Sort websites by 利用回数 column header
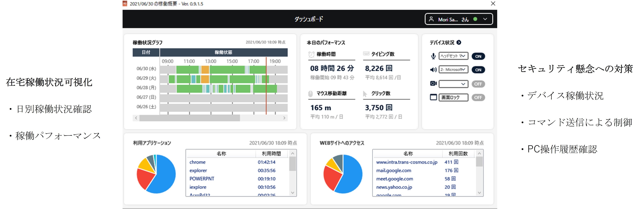 click(458, 154)
